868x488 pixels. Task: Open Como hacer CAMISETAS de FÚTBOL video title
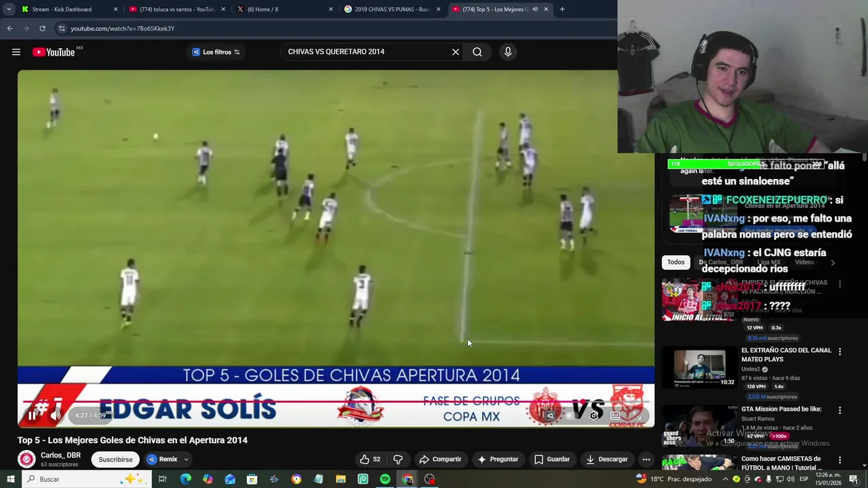(x=781, y=464)
